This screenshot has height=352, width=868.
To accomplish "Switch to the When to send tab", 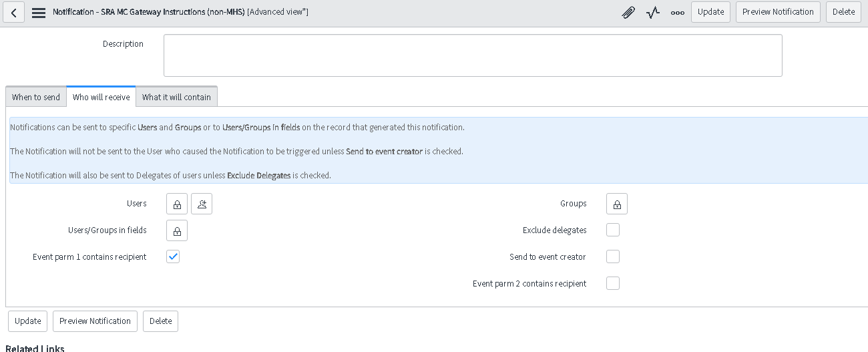I will coord(36,97).
